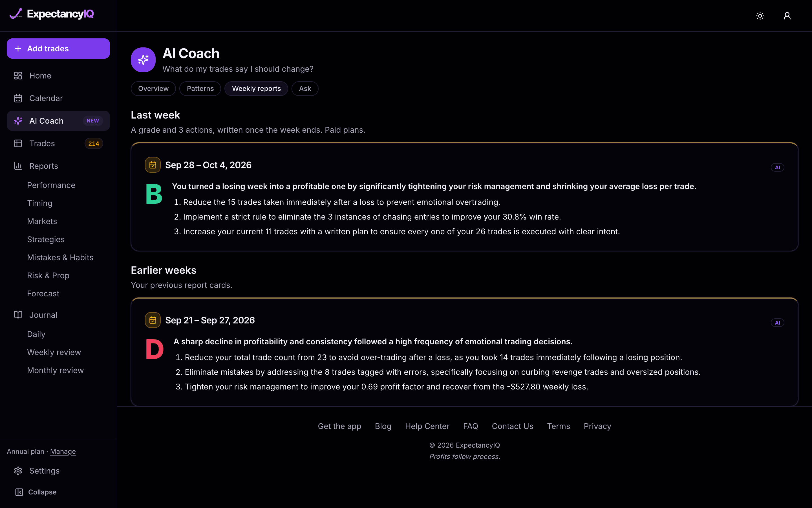The height and width of the screenshot is (508, 812).
Task: Open the Performance report
Action: pos(51,185)
